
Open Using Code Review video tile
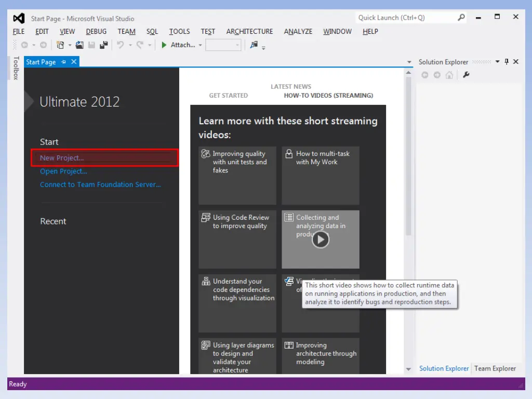[237, 239]
